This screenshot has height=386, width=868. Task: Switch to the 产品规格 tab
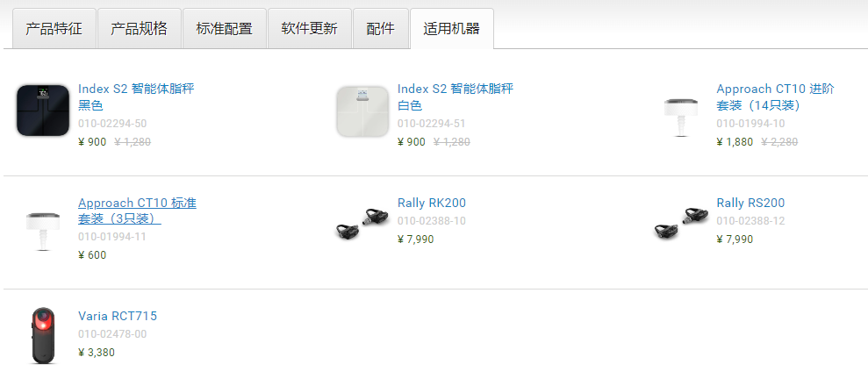click(139, 29)
